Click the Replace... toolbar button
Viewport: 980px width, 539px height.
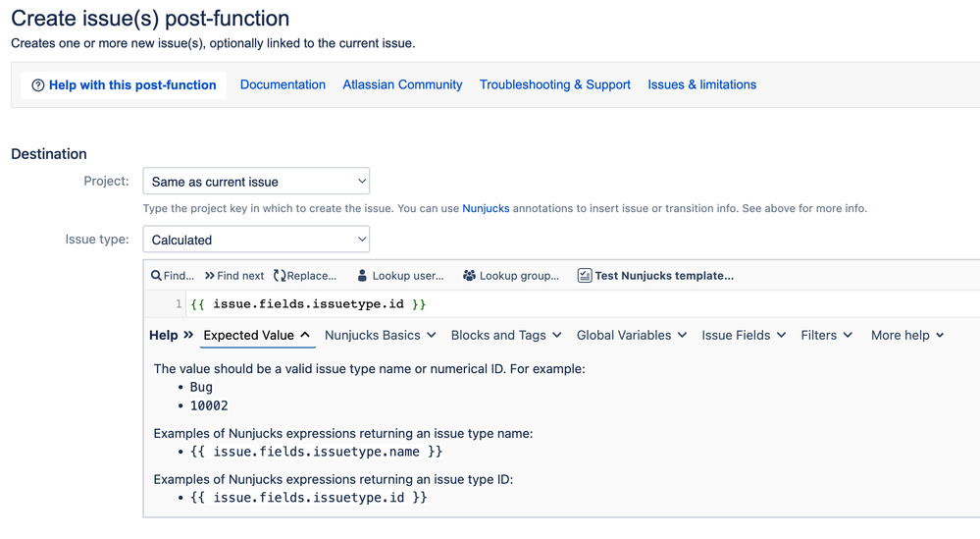304,276
